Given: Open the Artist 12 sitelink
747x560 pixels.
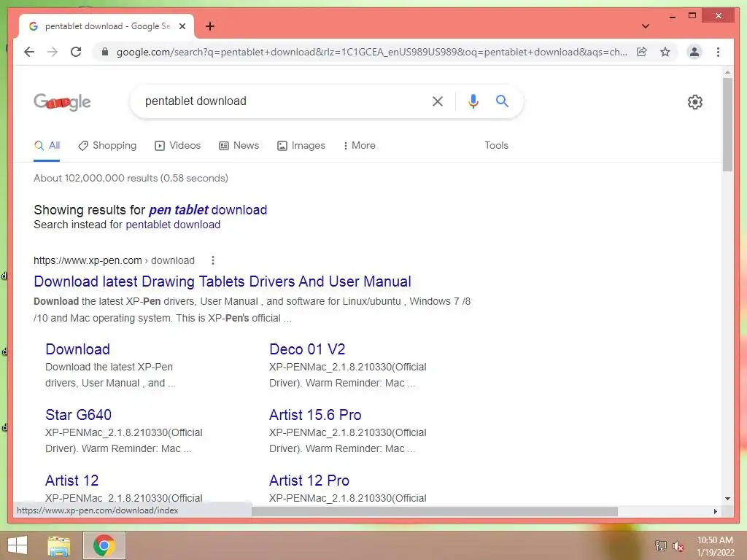Looking at the screenshot, I should tap(72, 481).
